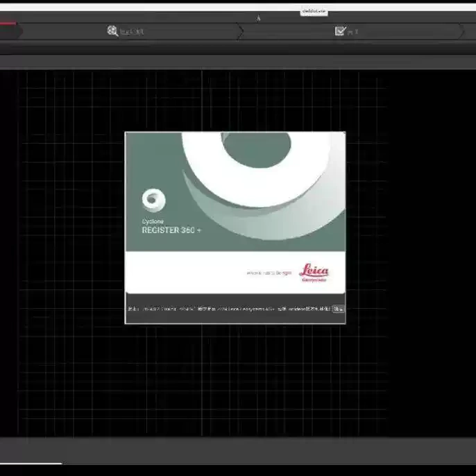Click the small button ending the splash warning
476x476 pixels.
[338, 309]
